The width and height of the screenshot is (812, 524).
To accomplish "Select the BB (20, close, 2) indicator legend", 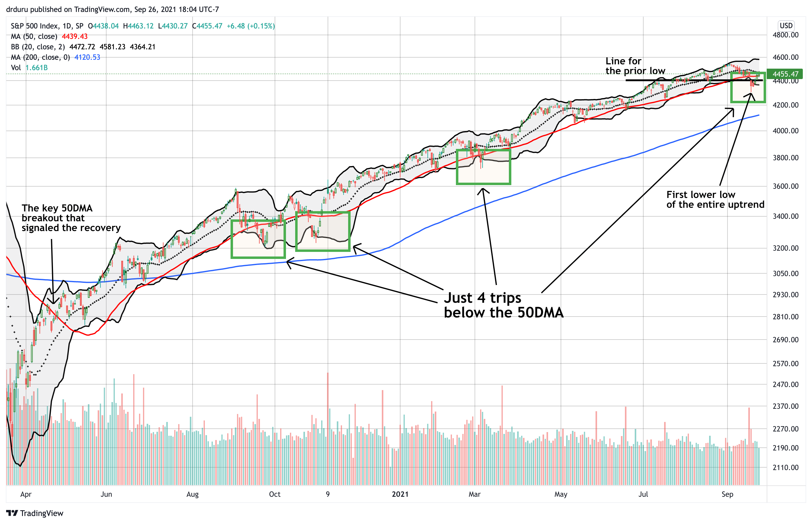I will coord(83,47).
